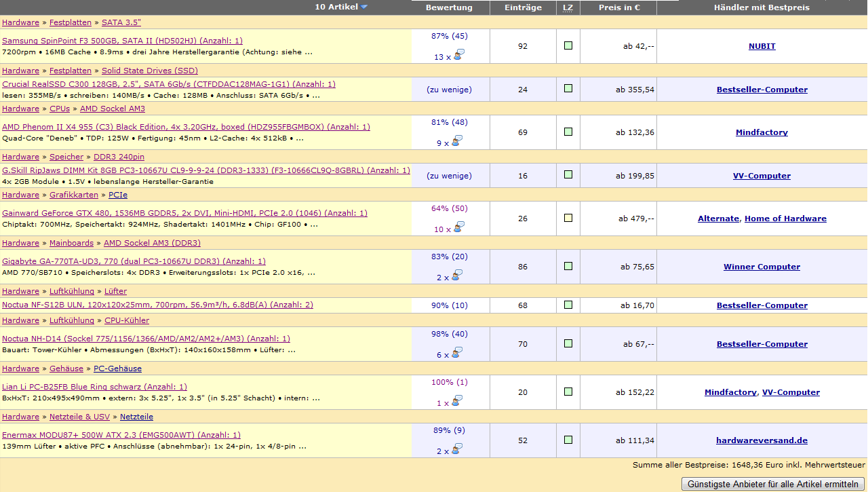This screenshot has width=868, height=492.
Task: Open the Lian Li PC-B25FB product link
Action: (94, 387)
